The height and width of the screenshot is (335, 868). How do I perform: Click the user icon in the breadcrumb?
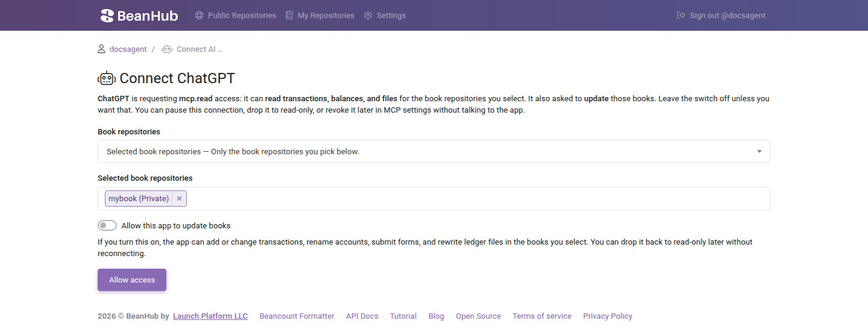click(101, 49)
